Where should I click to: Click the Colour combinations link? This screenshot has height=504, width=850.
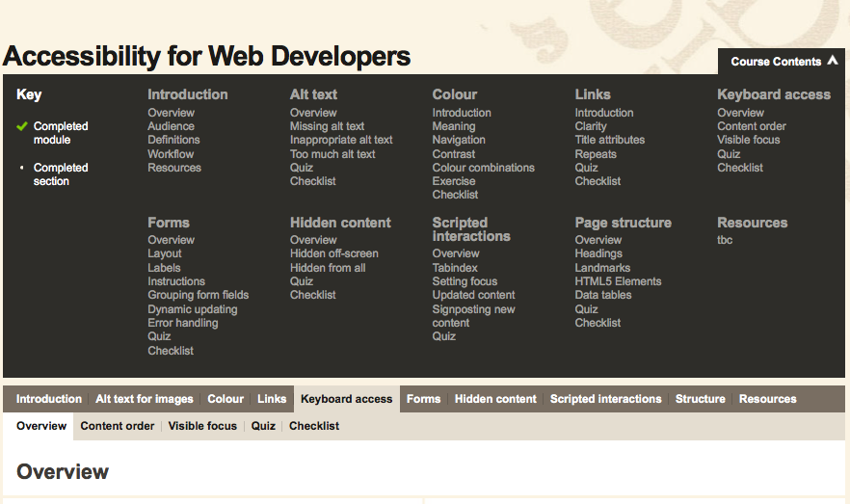point(483,168)
